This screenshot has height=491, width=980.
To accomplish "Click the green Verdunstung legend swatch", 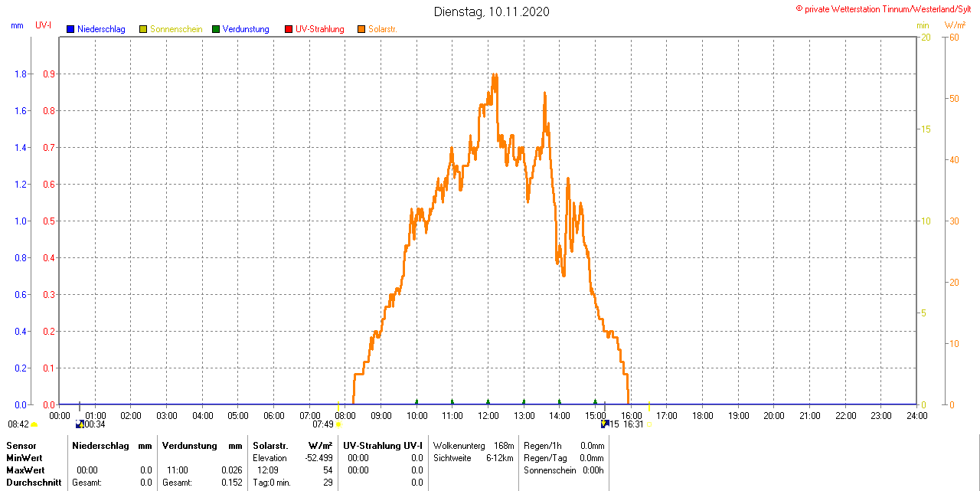I will [x=216, y=29].
